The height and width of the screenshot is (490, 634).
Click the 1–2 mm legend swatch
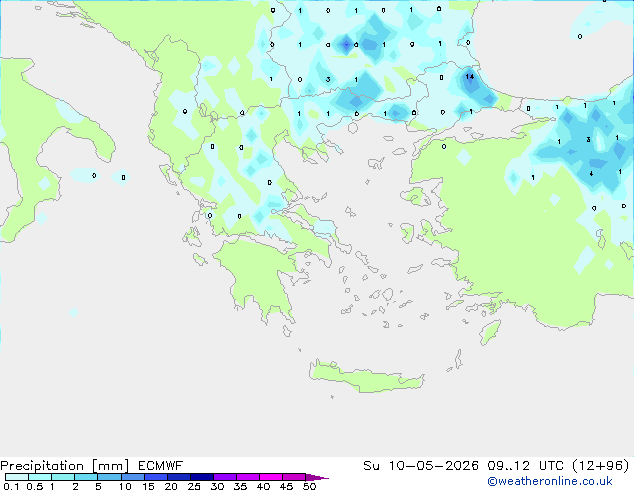63,477
